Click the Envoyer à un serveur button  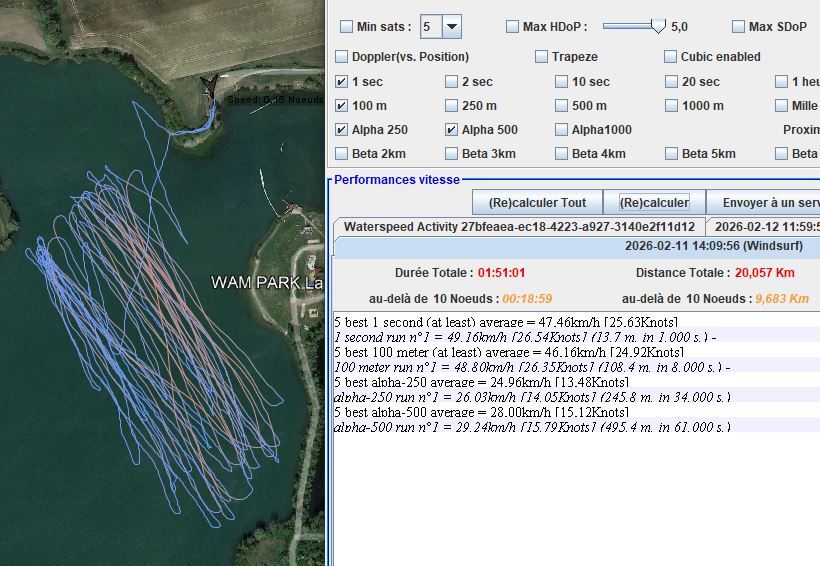(x=766, y=203)
